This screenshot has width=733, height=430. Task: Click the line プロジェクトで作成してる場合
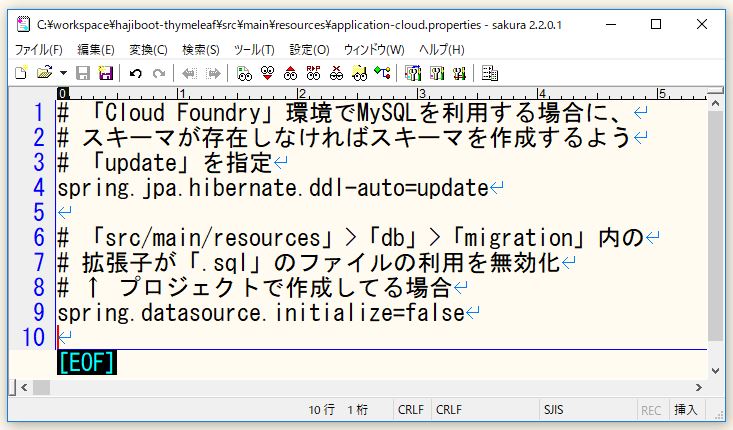pos(255,287)
